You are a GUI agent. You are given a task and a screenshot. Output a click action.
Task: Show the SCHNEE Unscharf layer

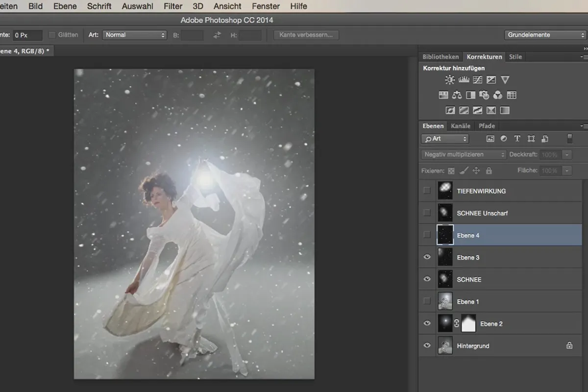pyautogui.click(x=427, y=213)
